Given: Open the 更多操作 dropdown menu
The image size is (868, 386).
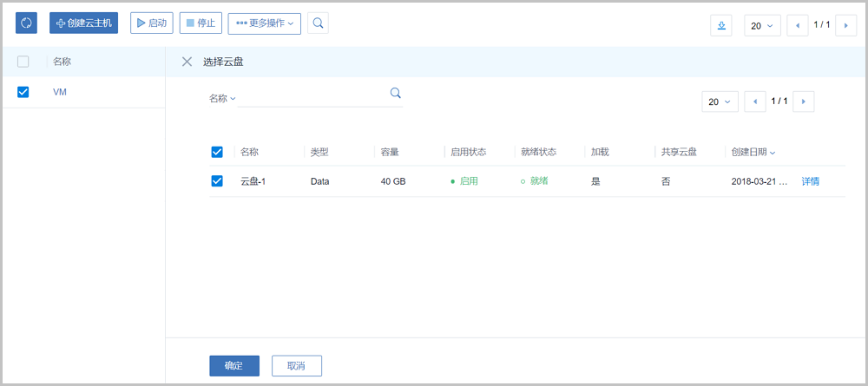Looking at the screenshot, I should click(264, 23).
